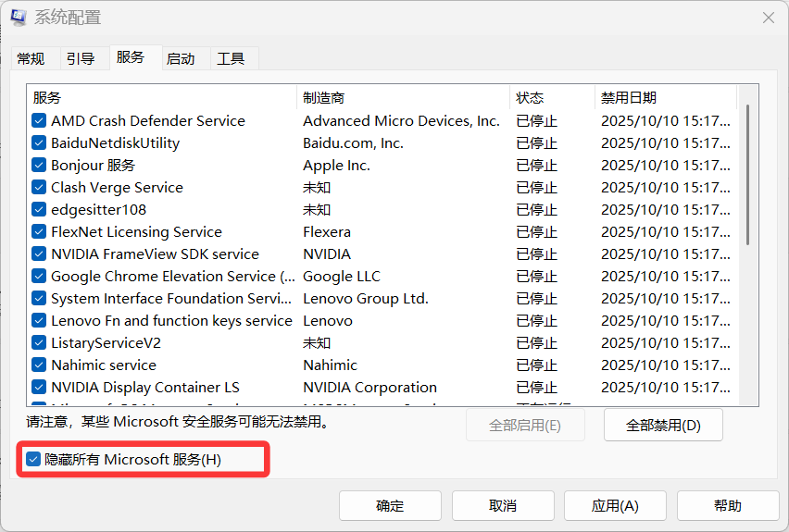
Task: Click the 全部禁用(D) button
Action: click(663, 426)
